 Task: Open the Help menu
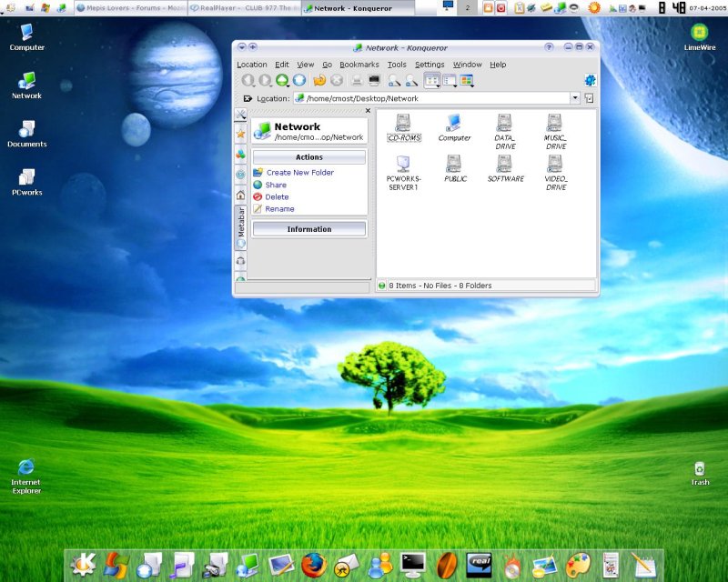pyautogui.click(x=498, y=65)
